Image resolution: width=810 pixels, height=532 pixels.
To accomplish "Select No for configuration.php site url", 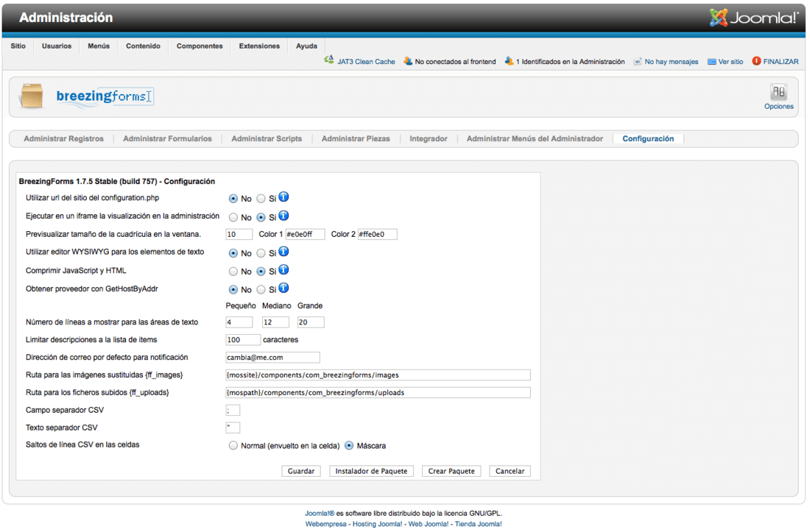I will coord(233,199).
